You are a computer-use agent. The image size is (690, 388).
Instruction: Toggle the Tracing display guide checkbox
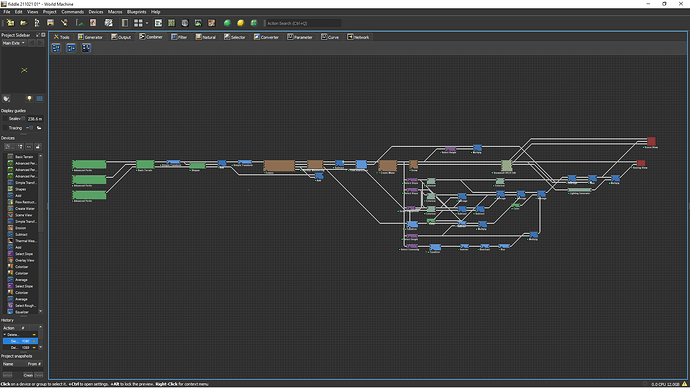point(5,128)
